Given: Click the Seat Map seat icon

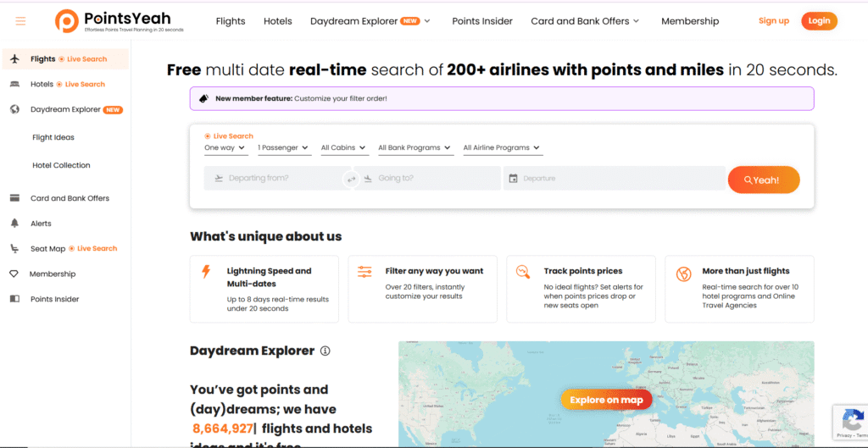Looking at the screenshot, I should [14, 249].
